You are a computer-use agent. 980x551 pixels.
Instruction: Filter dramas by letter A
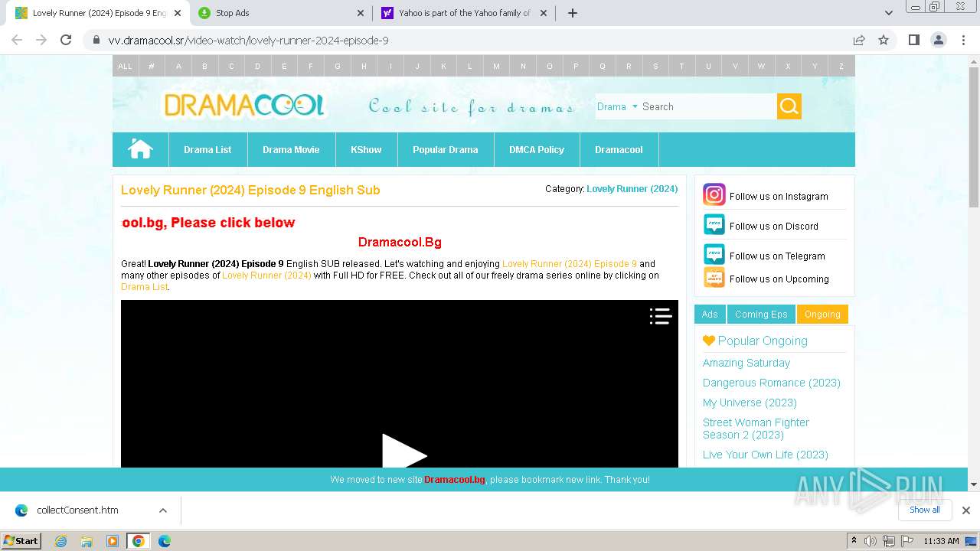coord(178,66)
